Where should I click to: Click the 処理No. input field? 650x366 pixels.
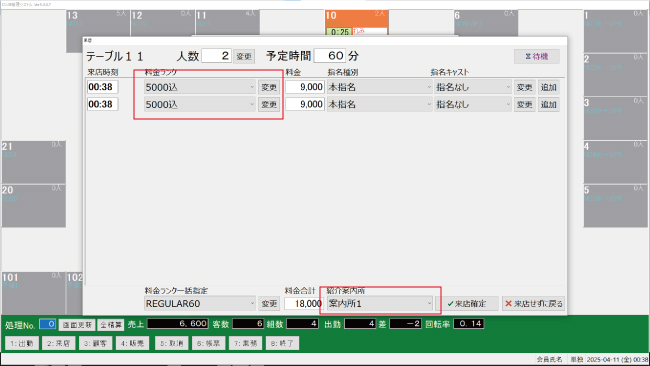pos(47,324)
